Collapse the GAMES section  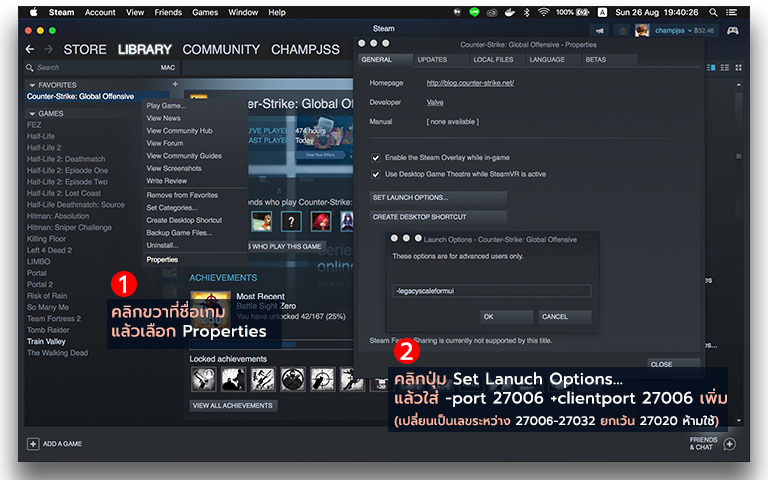tap(32, 114)
